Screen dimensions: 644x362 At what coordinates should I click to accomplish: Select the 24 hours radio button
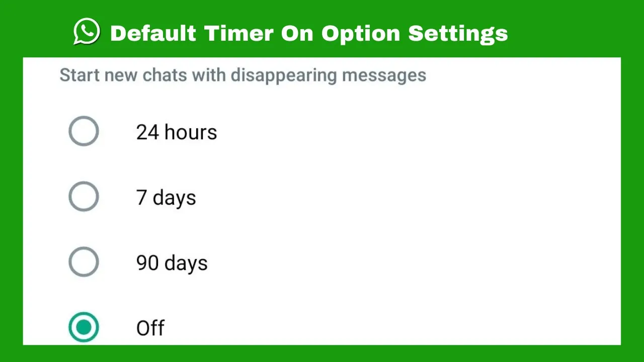pyautogui.click(x=84, y=131)
